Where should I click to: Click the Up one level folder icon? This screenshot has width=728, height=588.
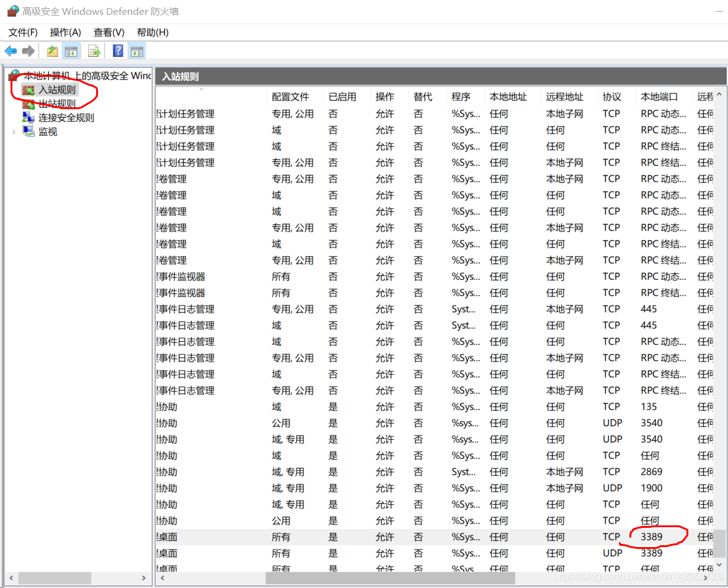[53, 51]
